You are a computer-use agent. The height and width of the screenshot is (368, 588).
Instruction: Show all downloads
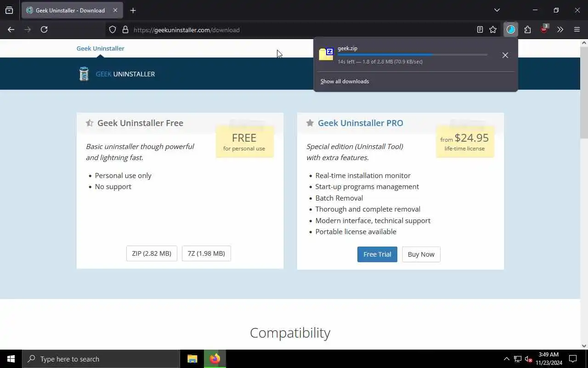tap(345, 81)
